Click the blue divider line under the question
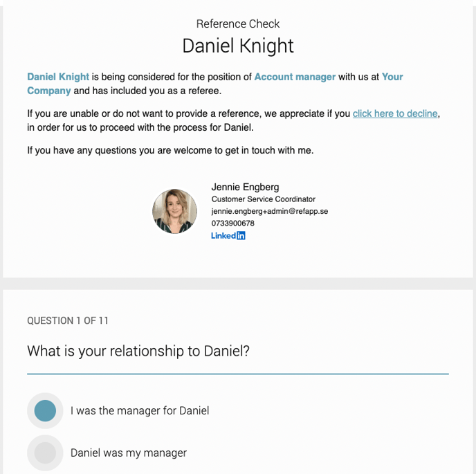Screen dimensions: 476x474 pyautogui.click(x=238, y=374)
